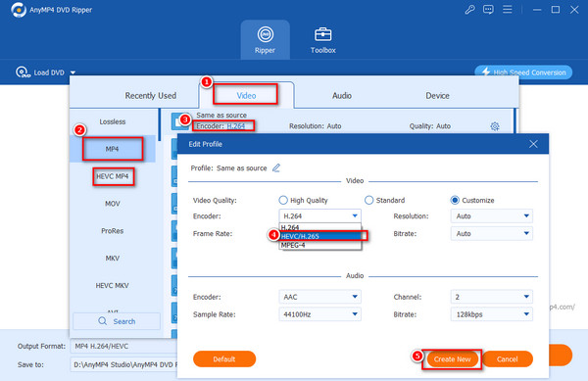This screenshot has width=588, height=381.
Task: Open the audio Bitrate 128kbps dropdown
Action: (x=491, y=314)
